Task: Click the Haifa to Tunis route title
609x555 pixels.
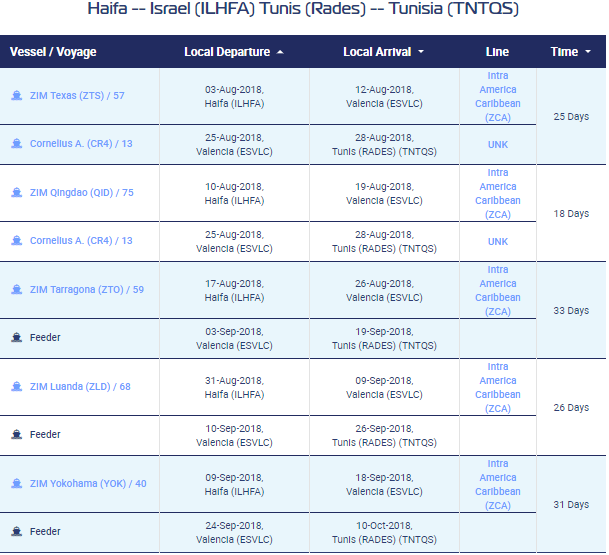Action: point(303,9)
